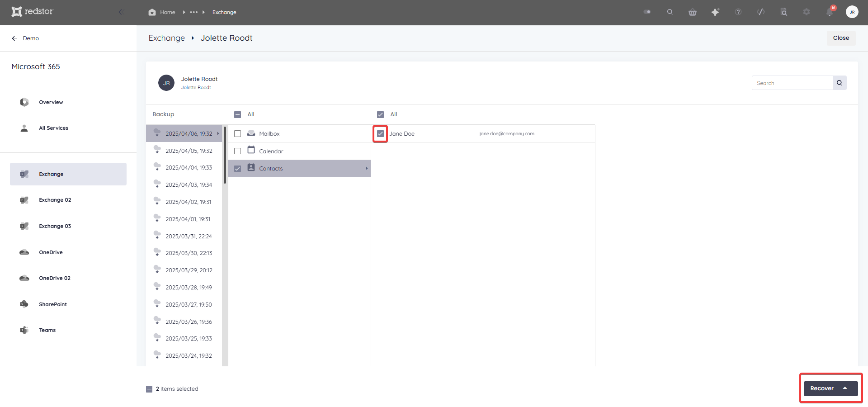
Task: Uncheck the Jane Doe checkbox
Action: click(x=380, y=134)
